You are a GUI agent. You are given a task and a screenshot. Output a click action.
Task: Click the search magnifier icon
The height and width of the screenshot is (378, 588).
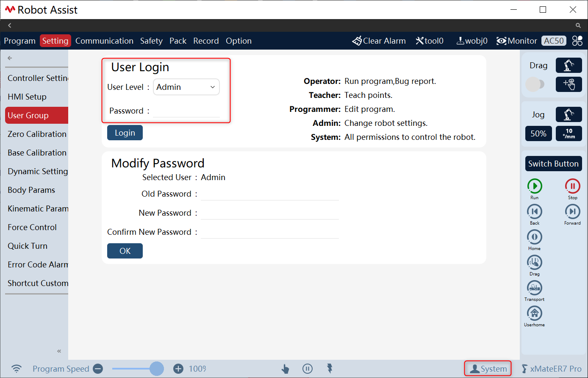pos(578,25)
